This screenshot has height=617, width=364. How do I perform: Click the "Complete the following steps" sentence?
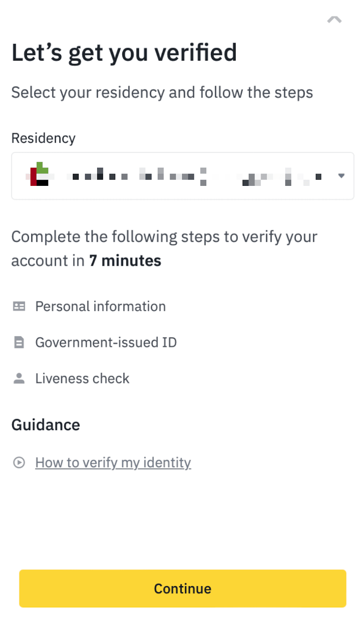pos(164,237)
